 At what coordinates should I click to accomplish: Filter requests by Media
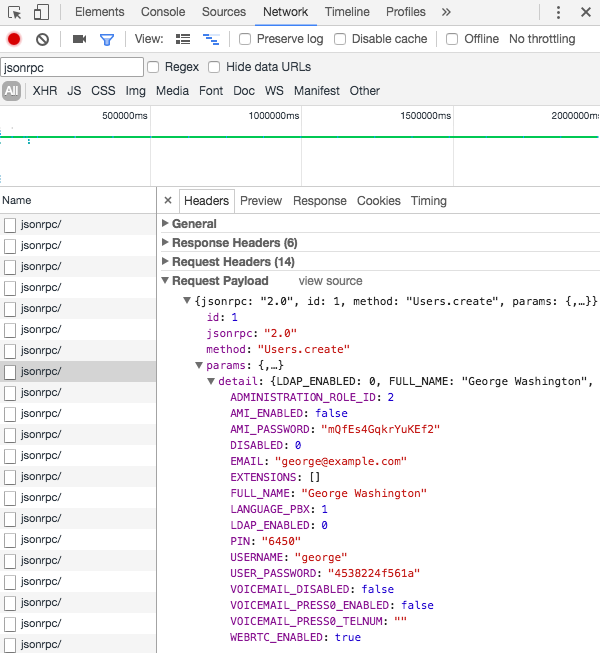click(172, 91)
